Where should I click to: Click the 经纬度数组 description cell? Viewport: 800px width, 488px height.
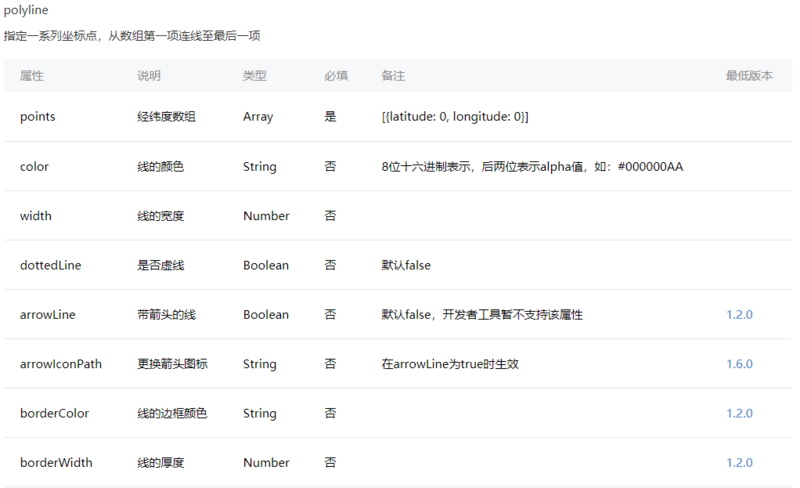(166, 117)
